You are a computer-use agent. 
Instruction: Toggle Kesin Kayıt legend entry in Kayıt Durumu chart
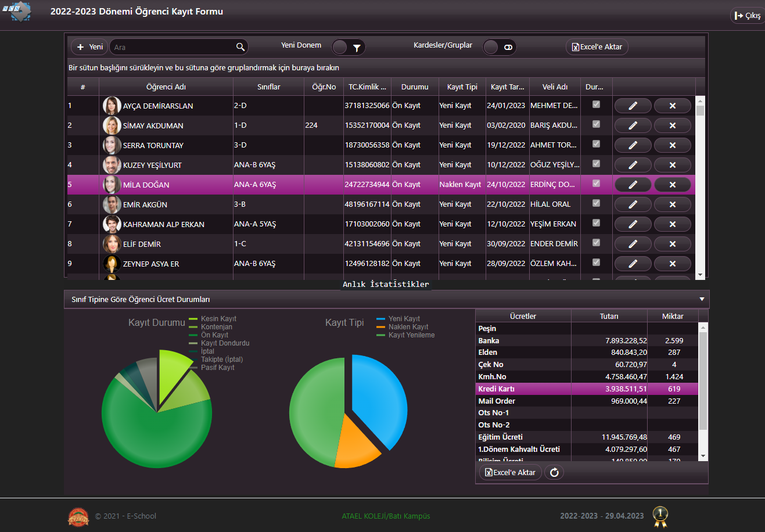213,319
